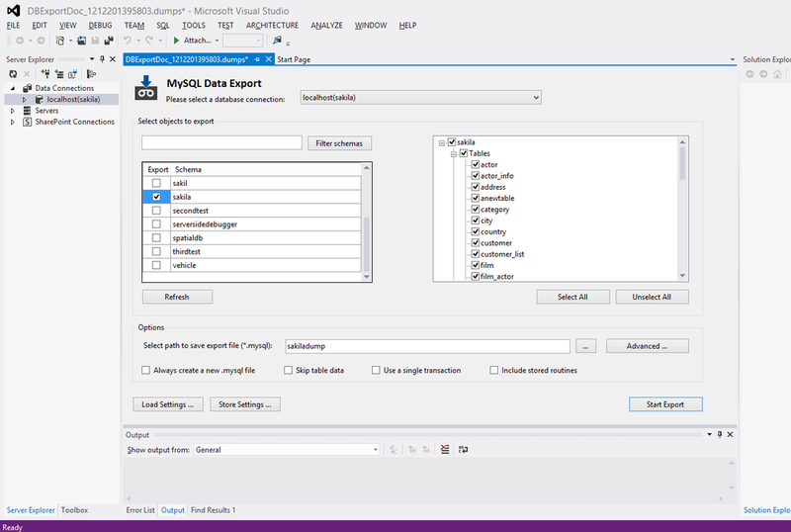Open the ARCHITECTURE menu
This screenshot has width=791, height=532.
point(273,26)
